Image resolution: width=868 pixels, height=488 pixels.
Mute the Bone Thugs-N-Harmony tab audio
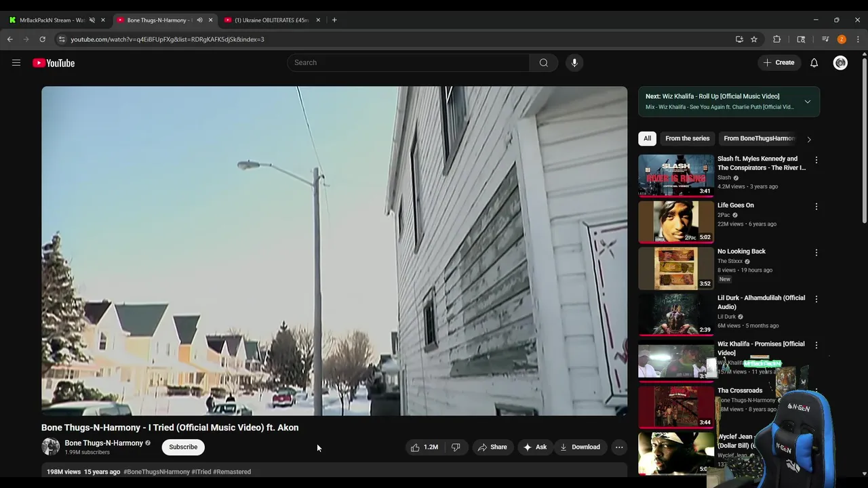pyautogui.click(x=199, y=20)
